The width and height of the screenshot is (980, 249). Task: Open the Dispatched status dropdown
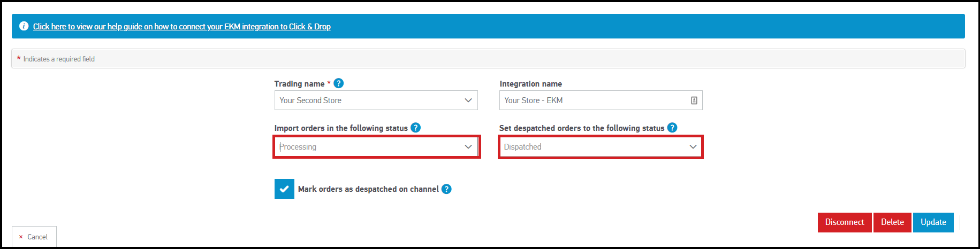tap(601, 147)
